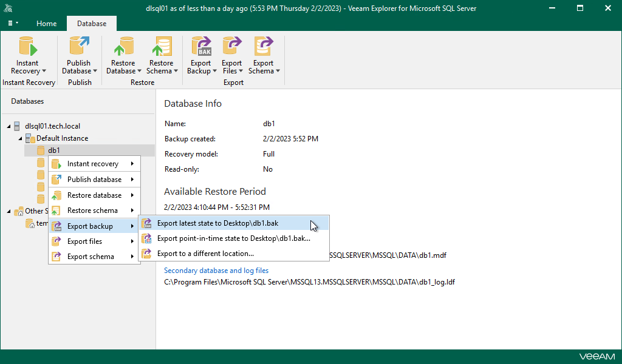Viewport: 622px width, 364px height.
Task: Select db1 database in the tree
Action: (54, 150)
